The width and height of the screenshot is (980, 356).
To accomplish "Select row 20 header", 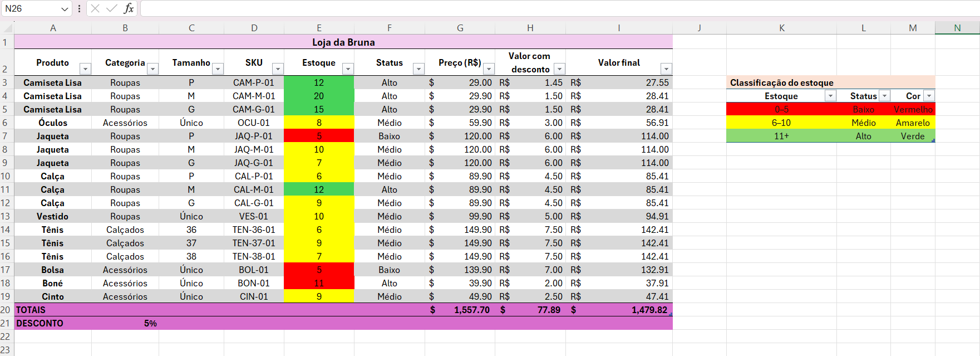I will [x=6, y=310].
